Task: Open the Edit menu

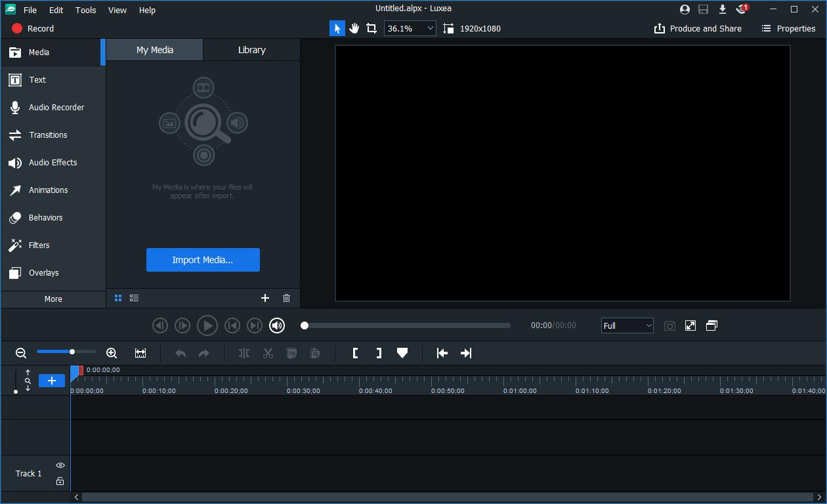Action: 56,10
